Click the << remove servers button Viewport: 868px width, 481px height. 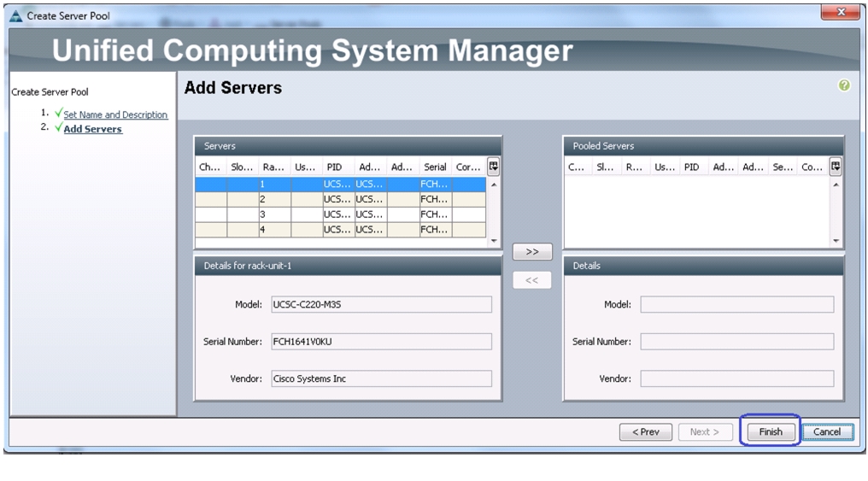(x=532, y=280)
